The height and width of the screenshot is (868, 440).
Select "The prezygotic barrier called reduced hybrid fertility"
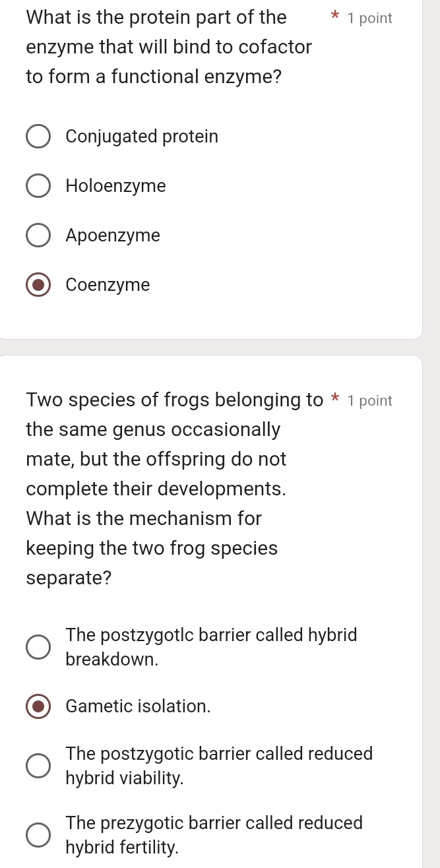[38, 834]
